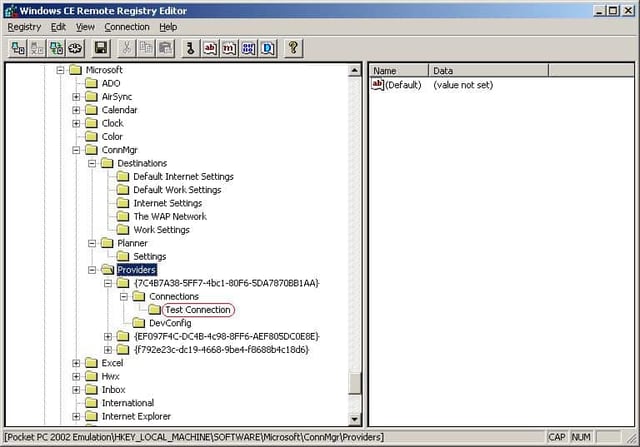Click the tree scrollbar up arrow

tap(354, 70)
